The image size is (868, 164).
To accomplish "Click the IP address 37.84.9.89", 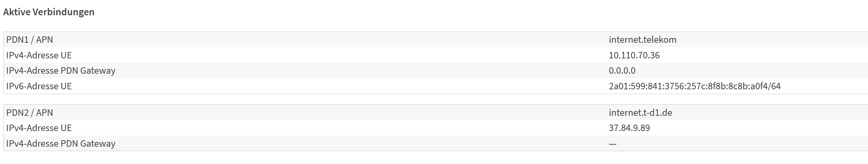I will coord(629,128).
